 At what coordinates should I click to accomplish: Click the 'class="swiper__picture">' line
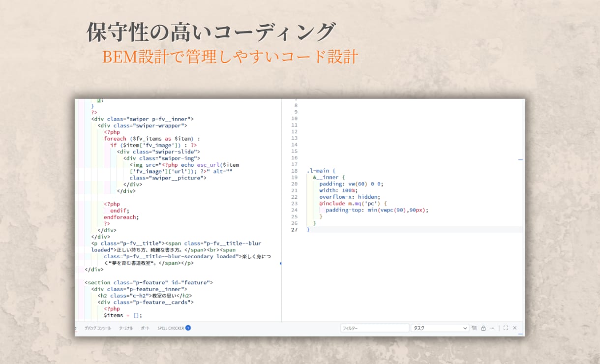click(168, 178)
